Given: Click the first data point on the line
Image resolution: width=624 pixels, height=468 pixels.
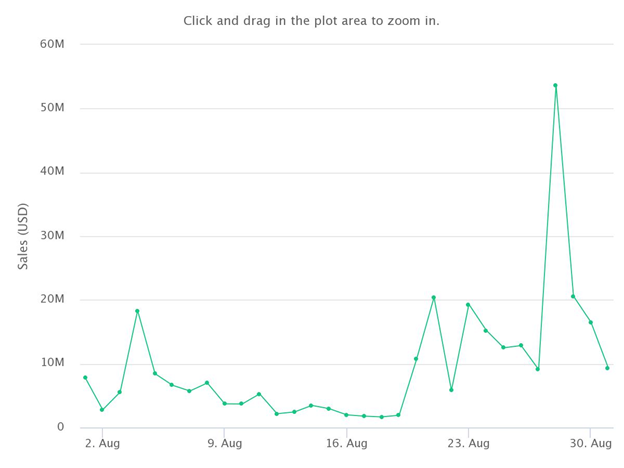Looking at the screenshot, I should click(x=85, y=377).
